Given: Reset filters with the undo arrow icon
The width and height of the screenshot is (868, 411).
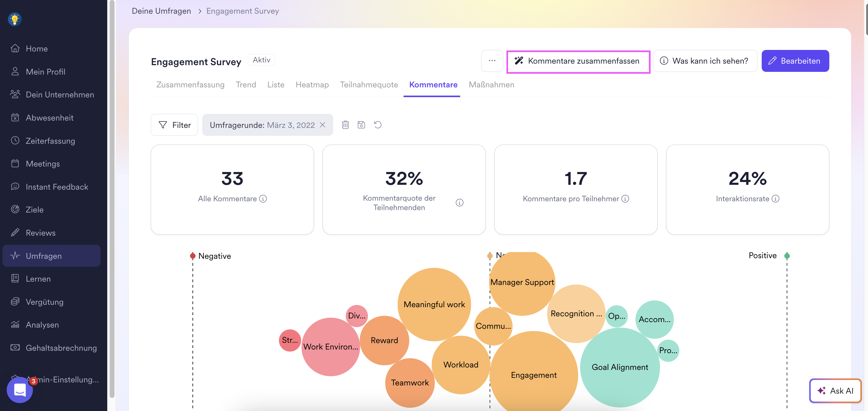Looking at the screenshot, I should tap(378, 125).
